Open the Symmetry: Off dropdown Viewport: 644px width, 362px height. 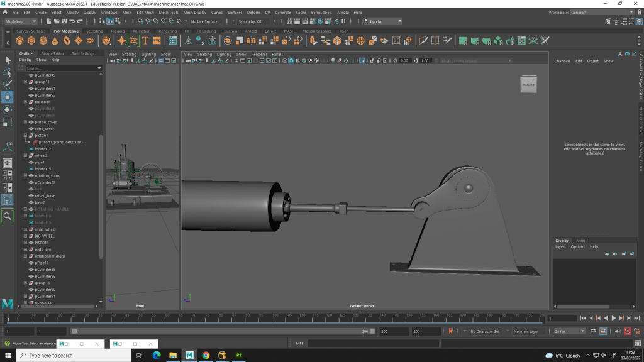click(253, 21)
